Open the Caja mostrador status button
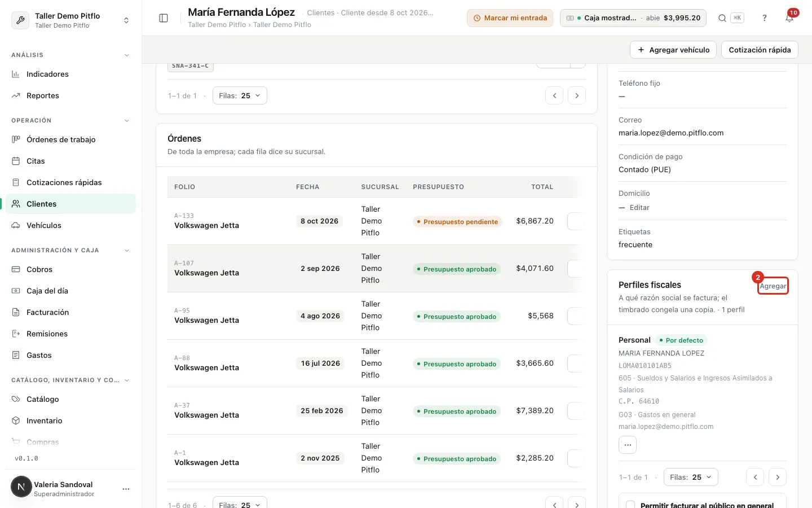The height and width of the screenshot is (508, 812). click(634, 18)
